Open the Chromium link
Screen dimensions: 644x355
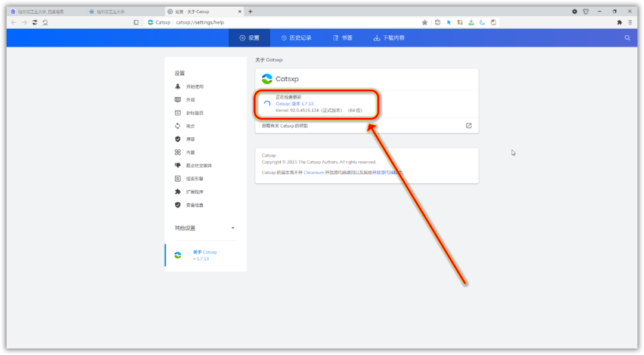click(314, 172)
